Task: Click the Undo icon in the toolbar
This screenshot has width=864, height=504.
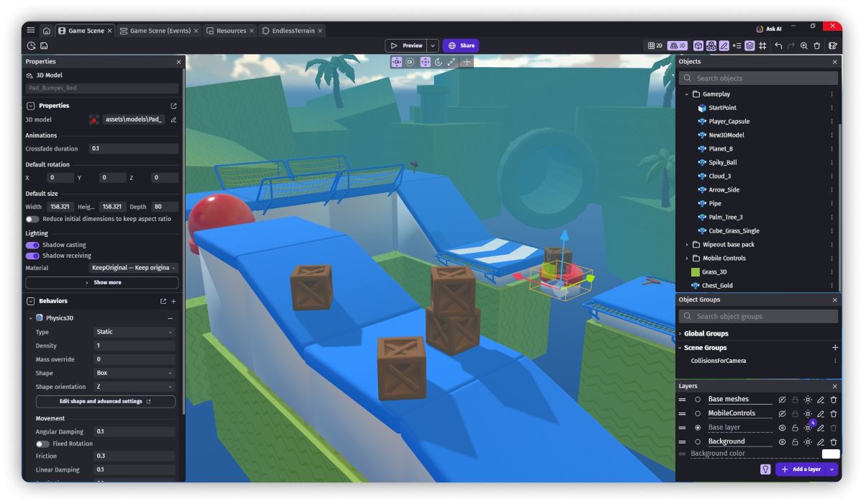Action: tap(778, 45)
